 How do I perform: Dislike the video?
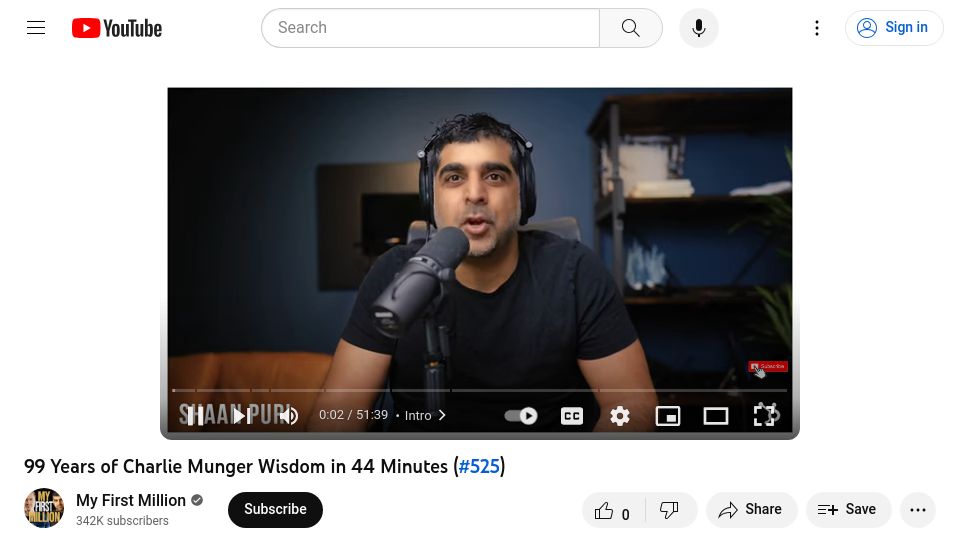click(670, 510)
